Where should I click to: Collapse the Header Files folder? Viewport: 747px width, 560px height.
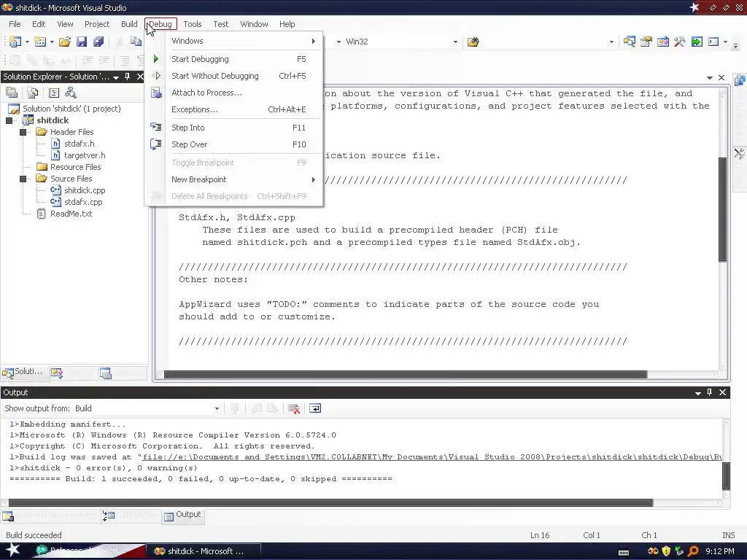click(x=23, y=132)
